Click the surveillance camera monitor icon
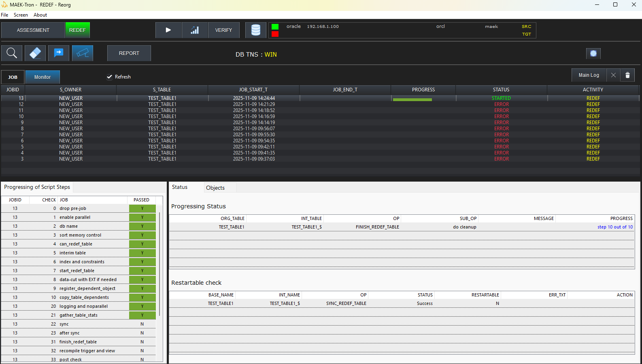This screenshot has width=642, height=364. tap(83, 53)
